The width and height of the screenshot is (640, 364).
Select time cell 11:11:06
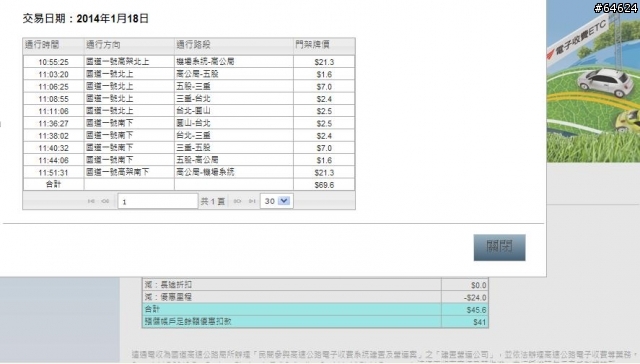(x=53, y=111)
